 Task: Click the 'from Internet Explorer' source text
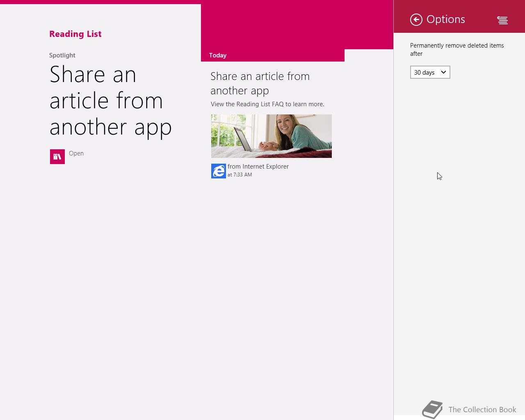(x=258, y=167)
